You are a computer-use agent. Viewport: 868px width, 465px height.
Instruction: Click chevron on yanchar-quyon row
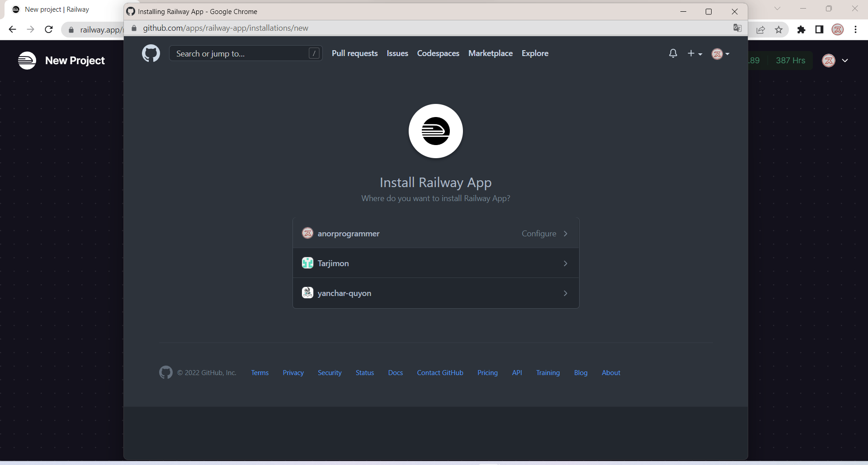pyautogui.click(x=565, y=293)
